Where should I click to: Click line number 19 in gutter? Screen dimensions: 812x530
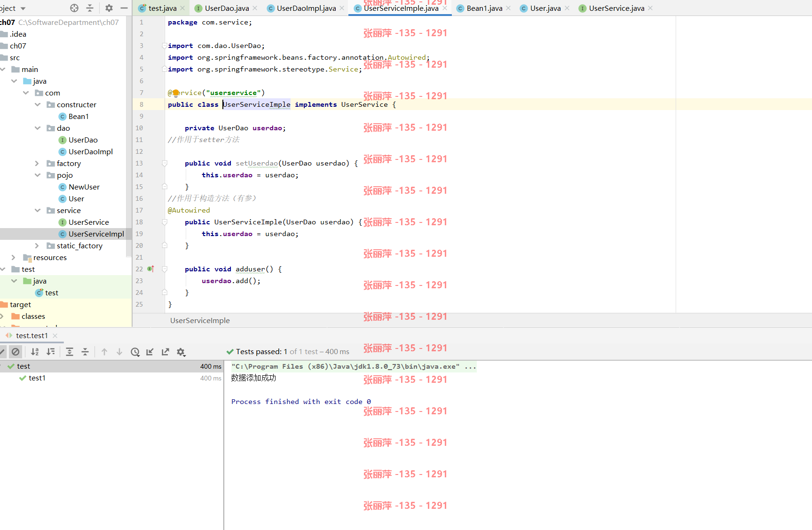139,234
